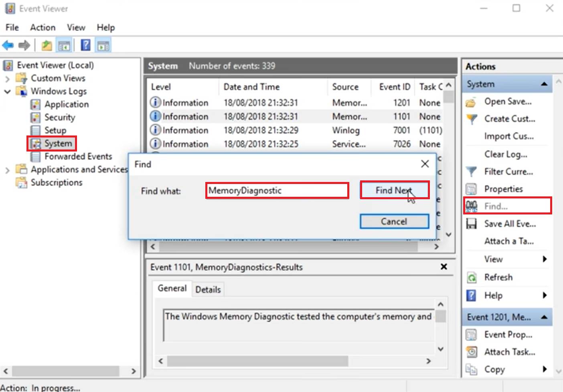563x392 pixels.
Task: Click the Help question mark toolbar icon
Action: point(85,45)
